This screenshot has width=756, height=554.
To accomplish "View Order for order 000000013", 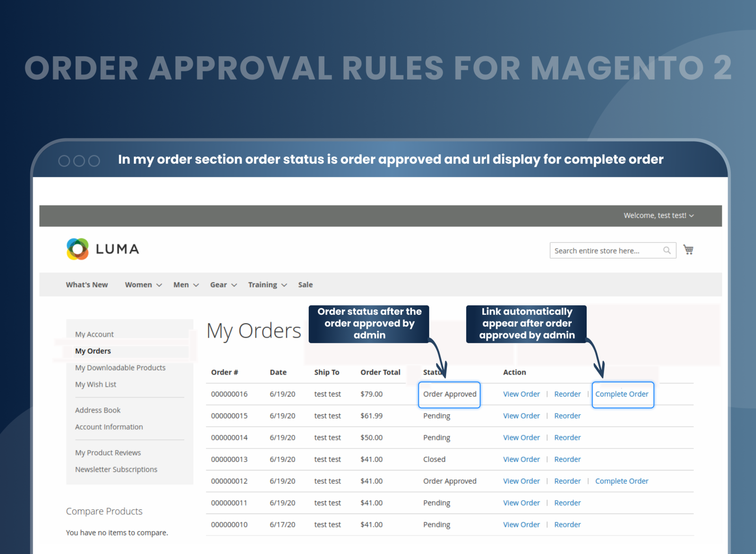I will (522, 459).
